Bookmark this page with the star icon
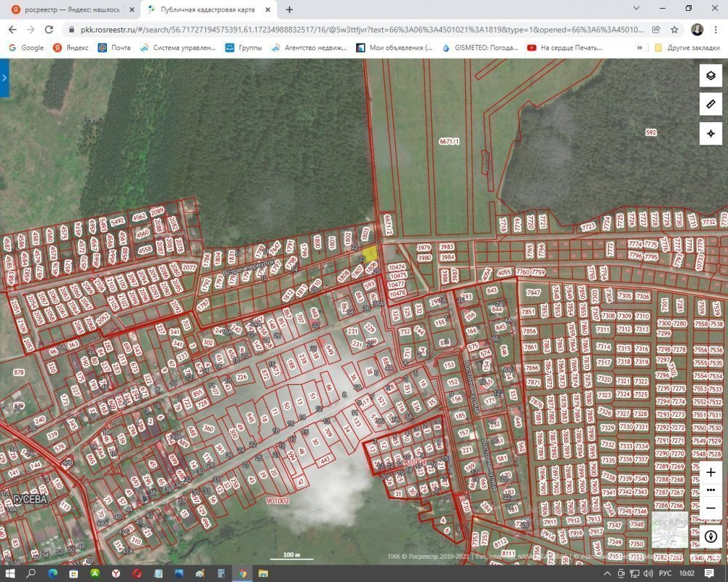 (675, 30)
